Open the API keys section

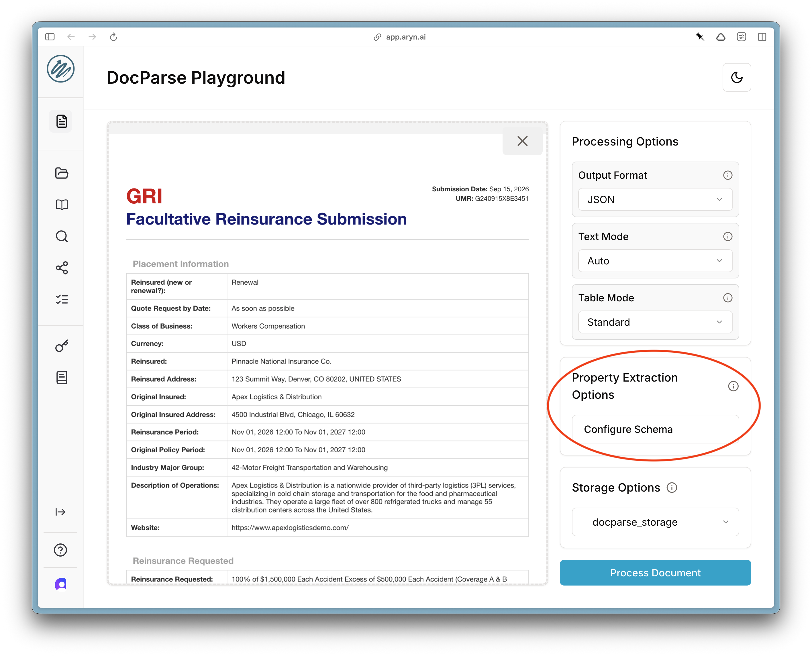(x=61, y=345)
